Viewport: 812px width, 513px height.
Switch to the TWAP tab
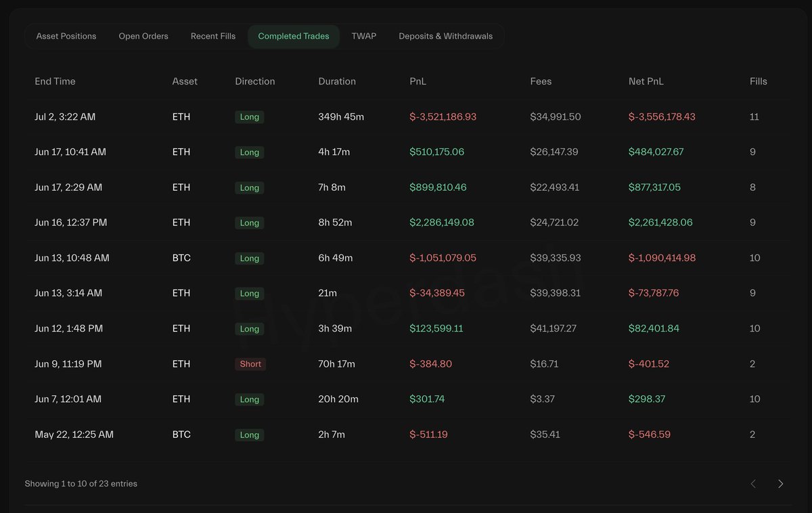pyautogui.click(x=364, y=36)
